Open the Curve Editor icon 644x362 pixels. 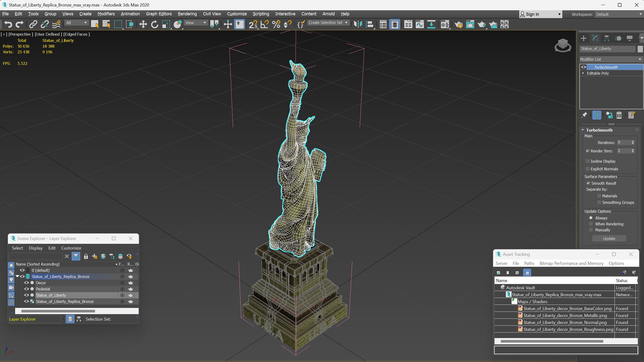[x=420, y=24]
